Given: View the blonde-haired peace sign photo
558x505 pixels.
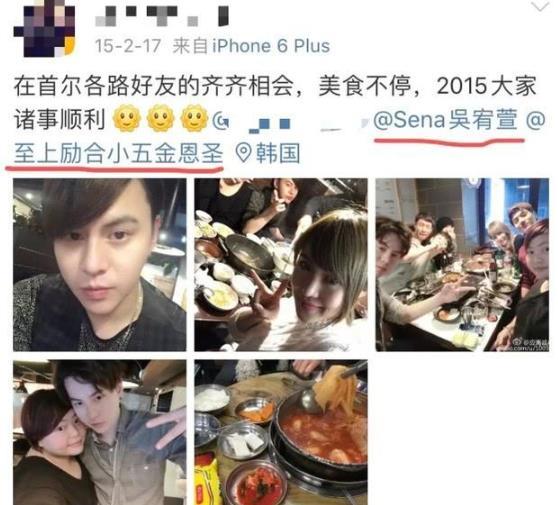Looking at the screenshot, I should 281,265.
